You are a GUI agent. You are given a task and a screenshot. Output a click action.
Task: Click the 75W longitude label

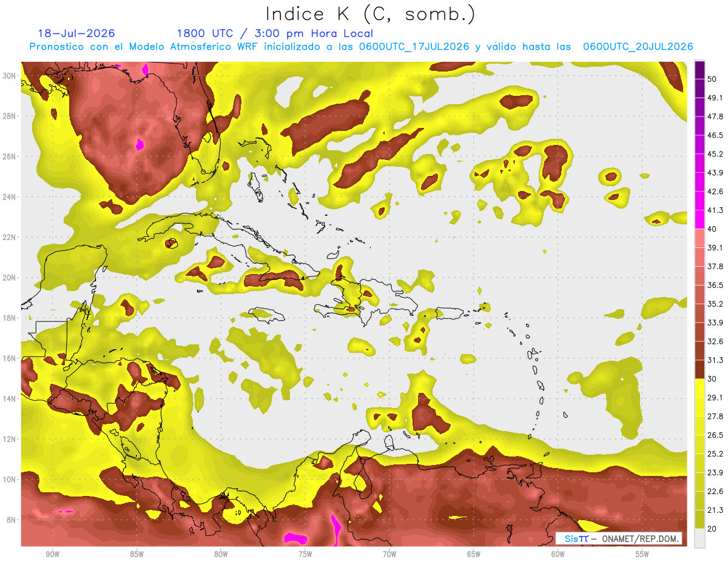[x=305, y=554]
